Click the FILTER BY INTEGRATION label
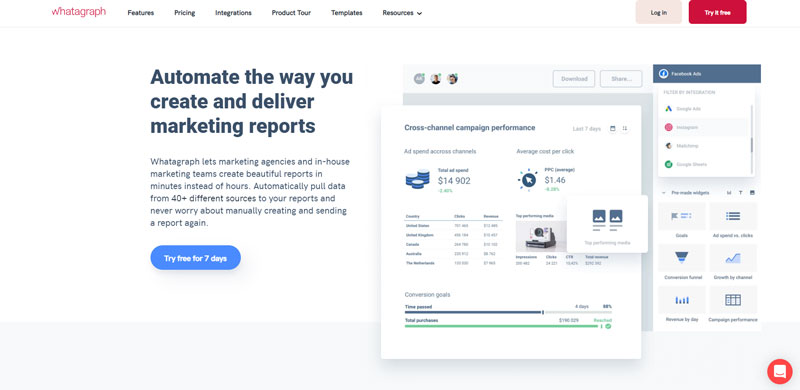This screenshot has height=390, width=800. (x=689, y=92)
